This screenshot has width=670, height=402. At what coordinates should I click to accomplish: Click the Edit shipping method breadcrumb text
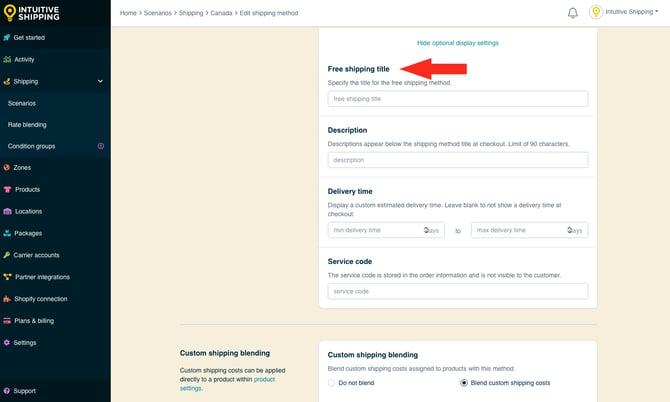click(269, 13)
